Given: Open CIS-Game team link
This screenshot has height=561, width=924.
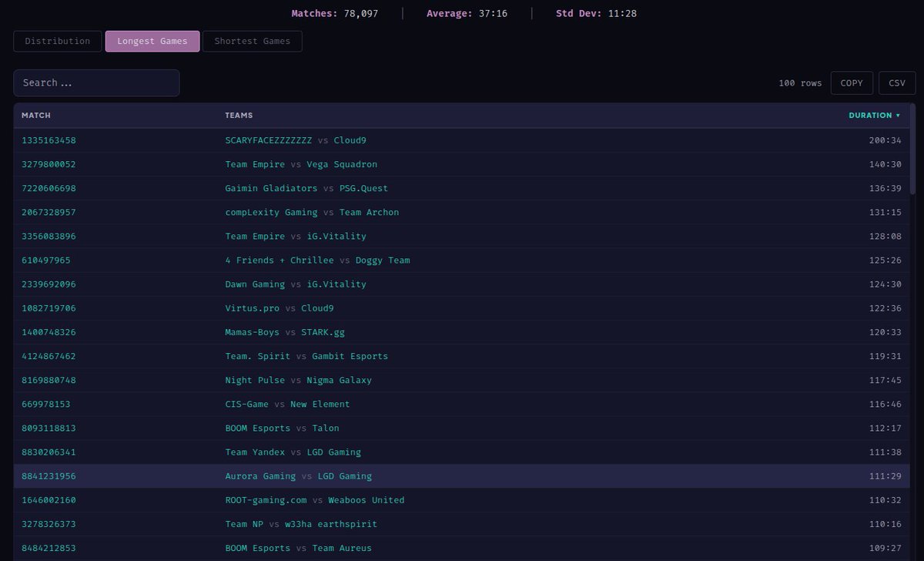Looking at the screenshot, I should click(x=246, y=404).
